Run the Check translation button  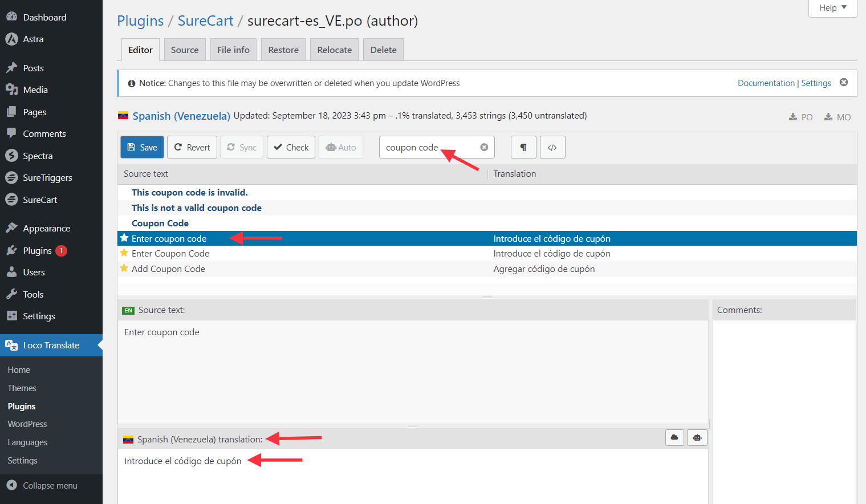point(291,147)
